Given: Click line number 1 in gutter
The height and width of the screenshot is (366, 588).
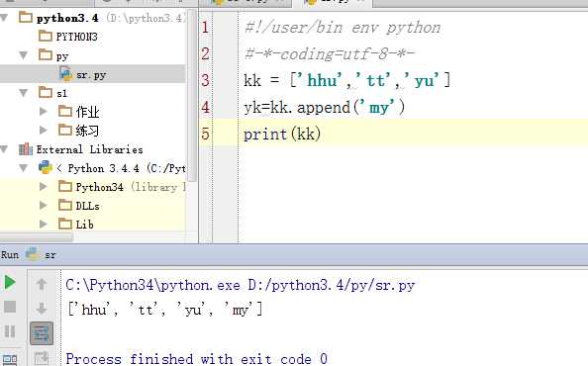Looking at the screenshot, I should (x=205, y=27).
